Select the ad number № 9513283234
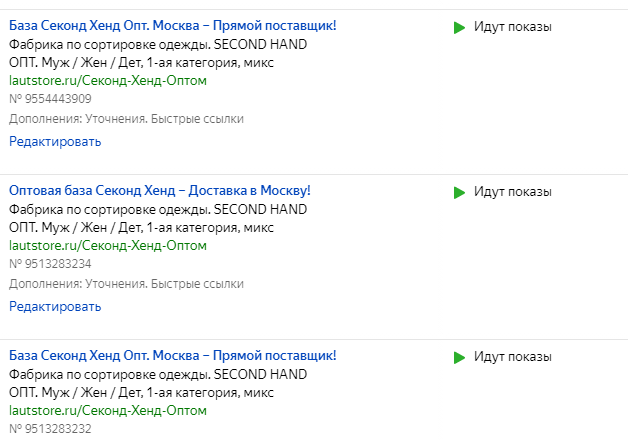628x440 pixels. point(50,264)
